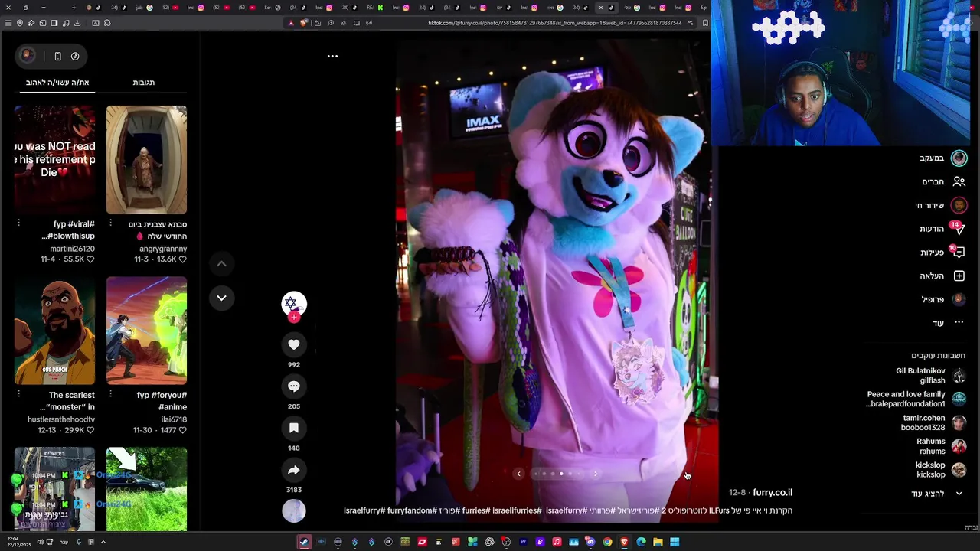
Task: Like the furry.co.il post with the heart icon
Action: point(294,345)
